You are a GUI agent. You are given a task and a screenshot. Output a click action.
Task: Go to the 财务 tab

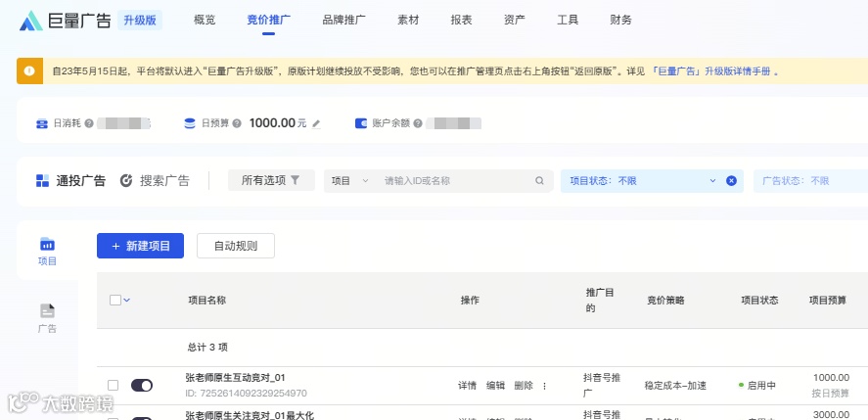click(x=621, y=21)
